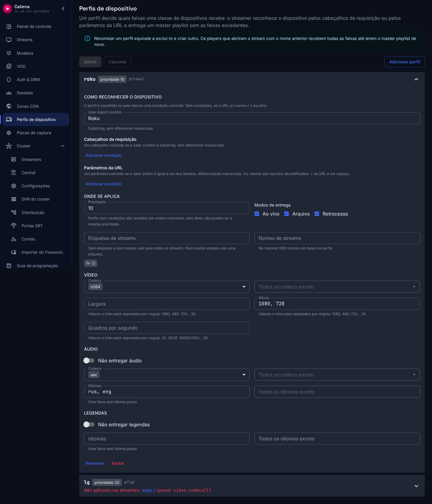Click the Sessões people icon
The image size is (432, 504).
point(9,93)
